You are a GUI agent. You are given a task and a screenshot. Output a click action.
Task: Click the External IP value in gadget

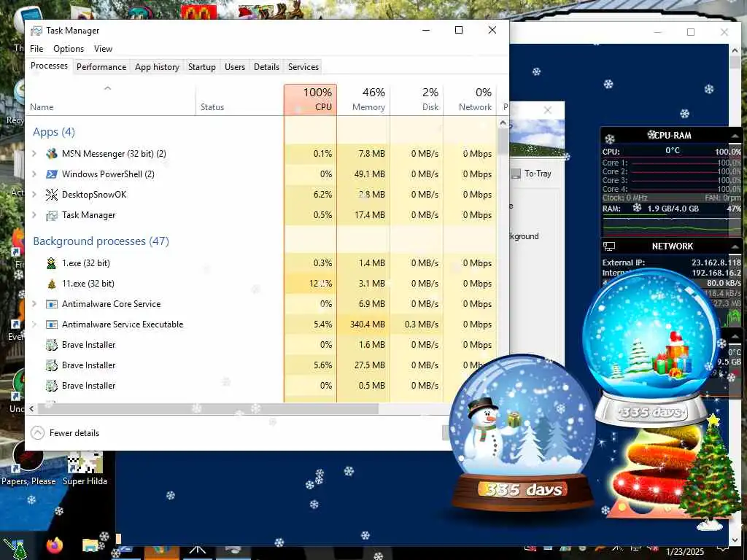pos(716,262)
